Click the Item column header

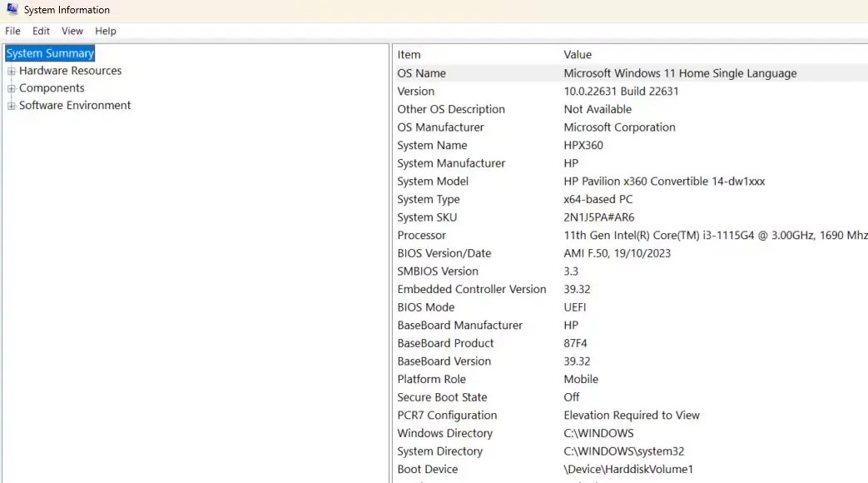[x=408, y=54]
